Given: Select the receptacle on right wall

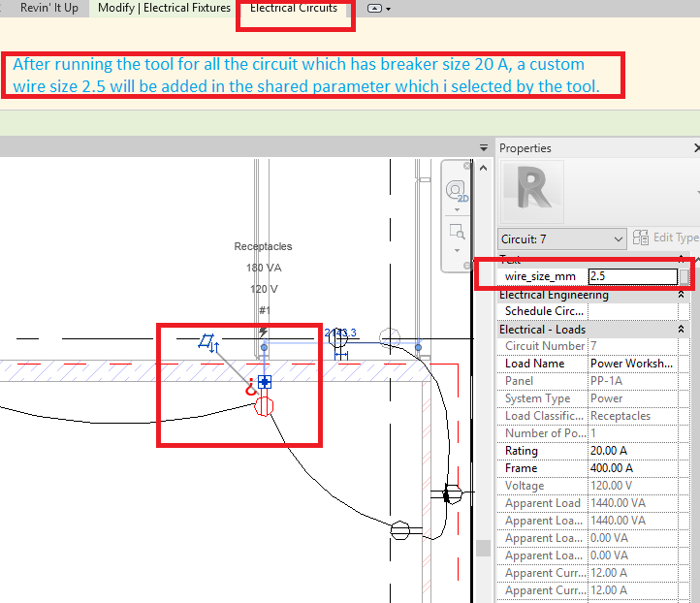Looking at the screenshot, I should coord(453,494).
